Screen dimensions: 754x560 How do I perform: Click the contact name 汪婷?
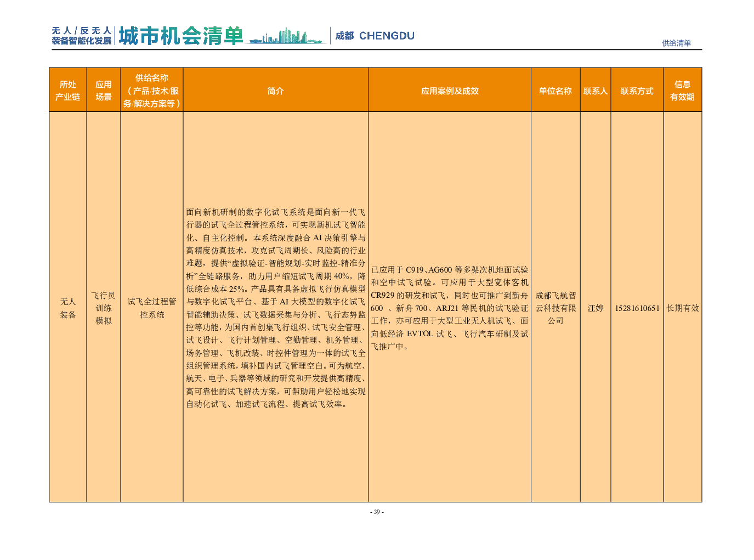click(x=596, y=308)
